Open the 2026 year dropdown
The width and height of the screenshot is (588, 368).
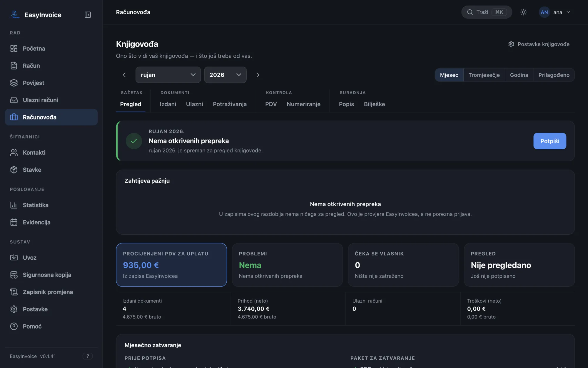(x=225, y=75)
